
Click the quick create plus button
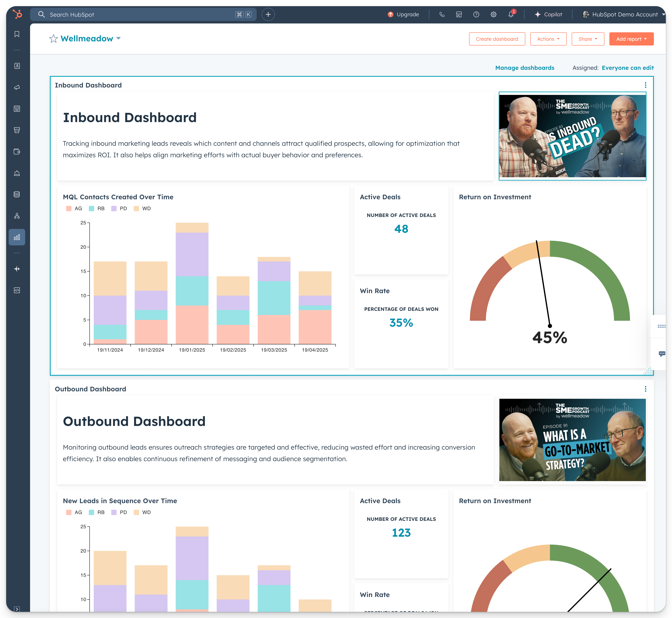pos(268,14)
